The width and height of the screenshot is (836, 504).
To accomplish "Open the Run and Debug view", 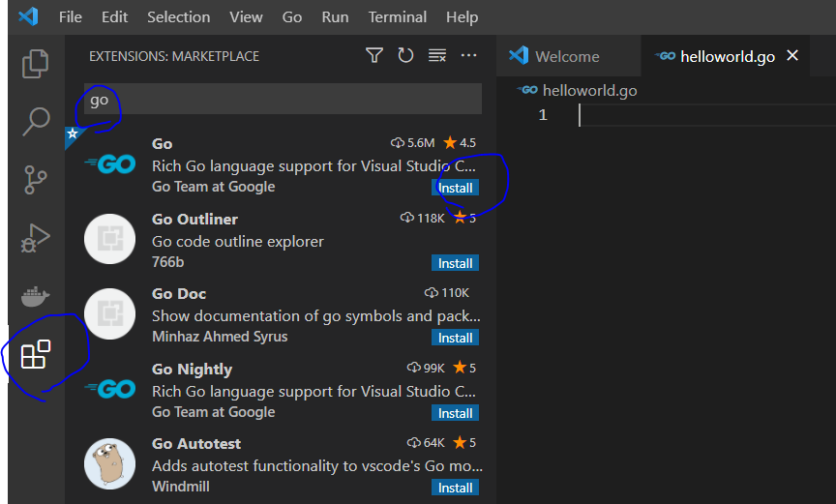I will [x=35, y=238].
